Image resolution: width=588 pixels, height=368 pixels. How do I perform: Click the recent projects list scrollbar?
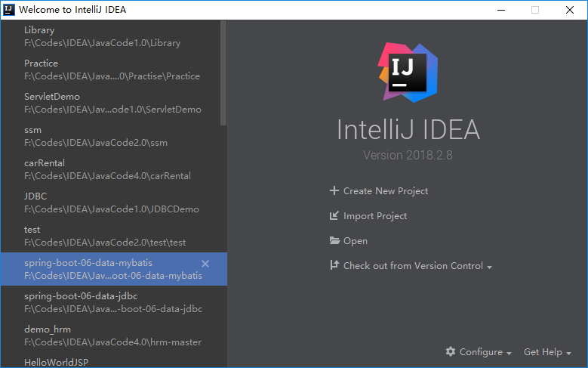[x=223, y=73]
